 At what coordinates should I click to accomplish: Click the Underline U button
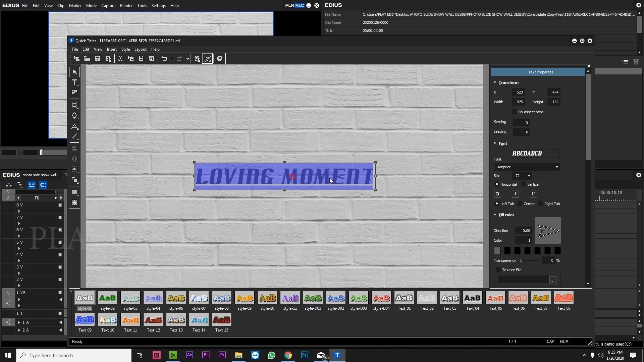(x=533, y=194)
